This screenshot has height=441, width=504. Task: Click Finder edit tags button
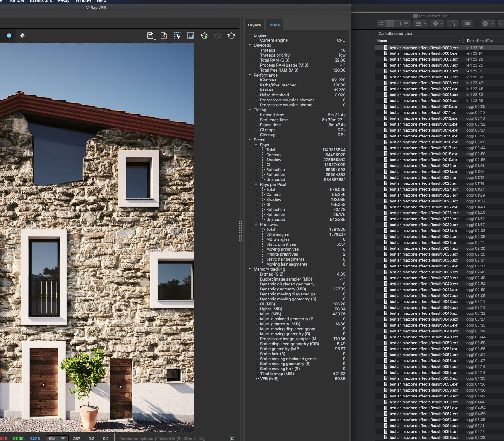click(x=467, y=24)
